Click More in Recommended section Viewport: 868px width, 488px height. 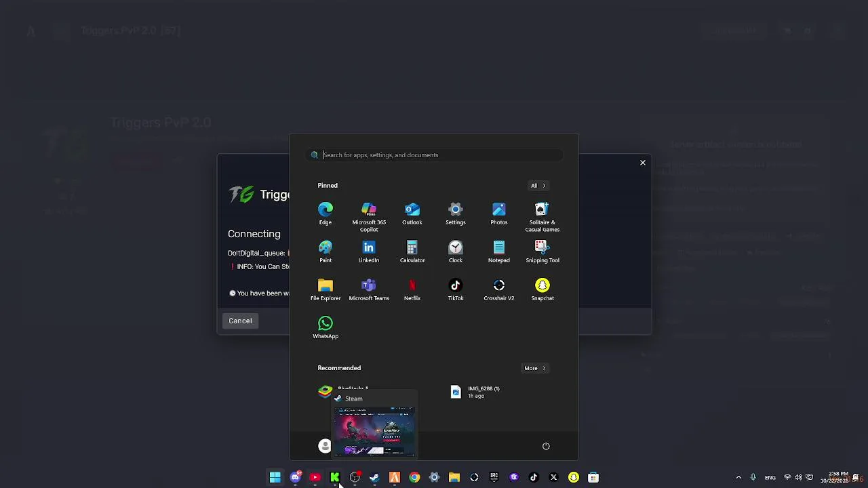click(534, 368)
